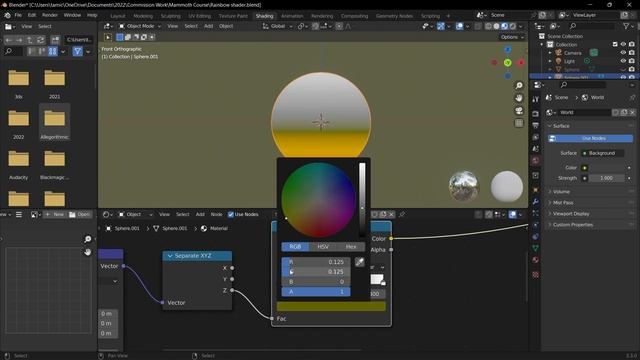Image resolution: width=640 pixels, height=360 pixels.
Task: Switch orthographic/perspective grid gizmo
Action: click(x=519, y=123)
